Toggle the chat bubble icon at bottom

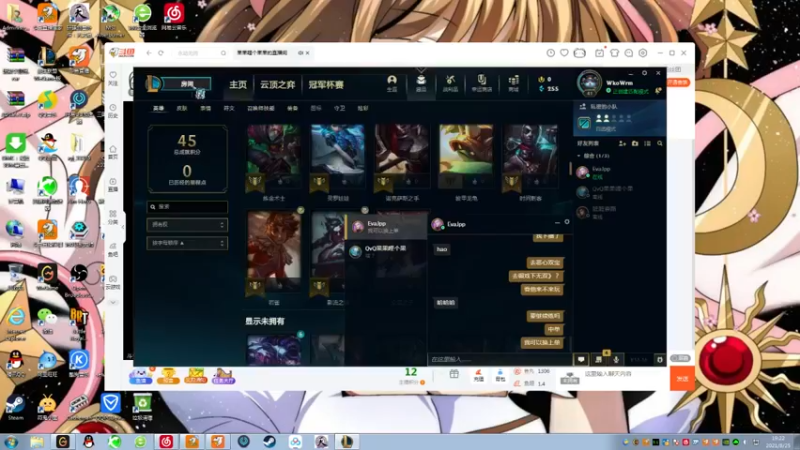click(x=581, y=360)
